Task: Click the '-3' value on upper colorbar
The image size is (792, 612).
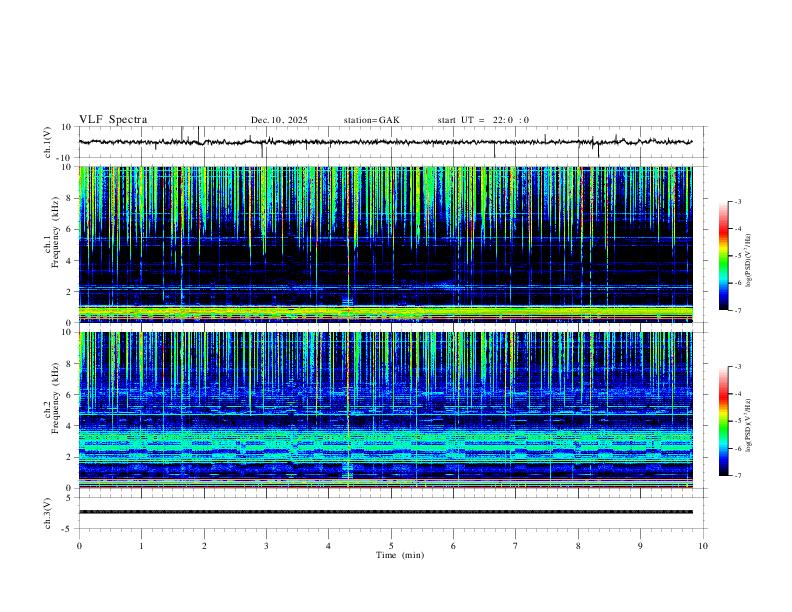Action: pyautogui.click(x=737, y=201)
